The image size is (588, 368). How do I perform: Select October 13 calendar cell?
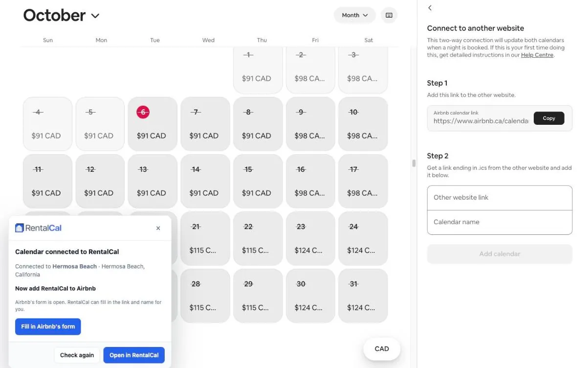152,181
